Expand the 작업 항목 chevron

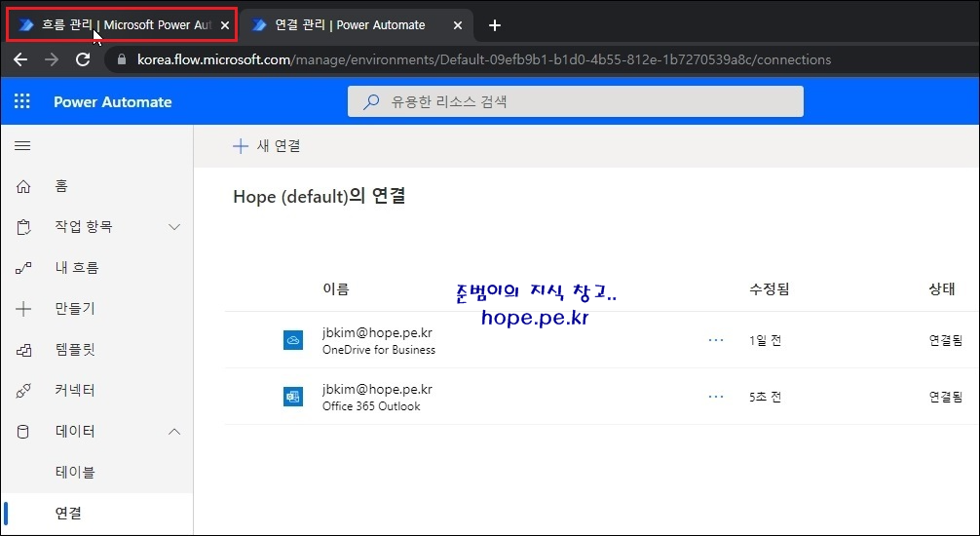[x=174, y=226]
